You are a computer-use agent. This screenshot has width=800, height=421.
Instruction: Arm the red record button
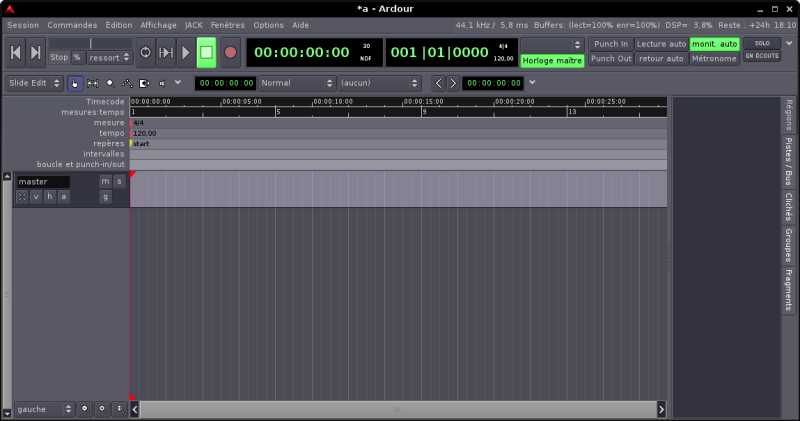pyautogui.click(x=230, y=53)
